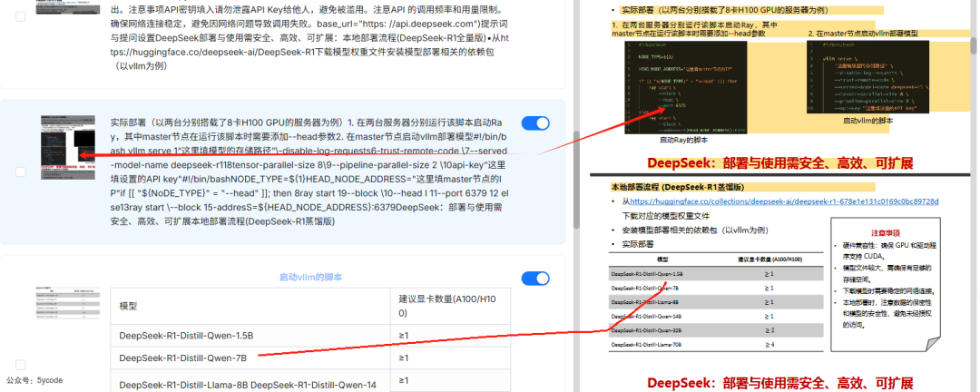The image size is (980, 392).
Task: Toggle off the switch on the 实际部署 chunk
Action: 535,123
